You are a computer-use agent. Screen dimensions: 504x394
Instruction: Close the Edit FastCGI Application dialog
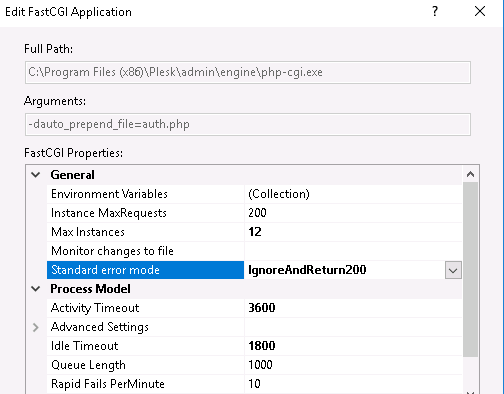[480, 12]
